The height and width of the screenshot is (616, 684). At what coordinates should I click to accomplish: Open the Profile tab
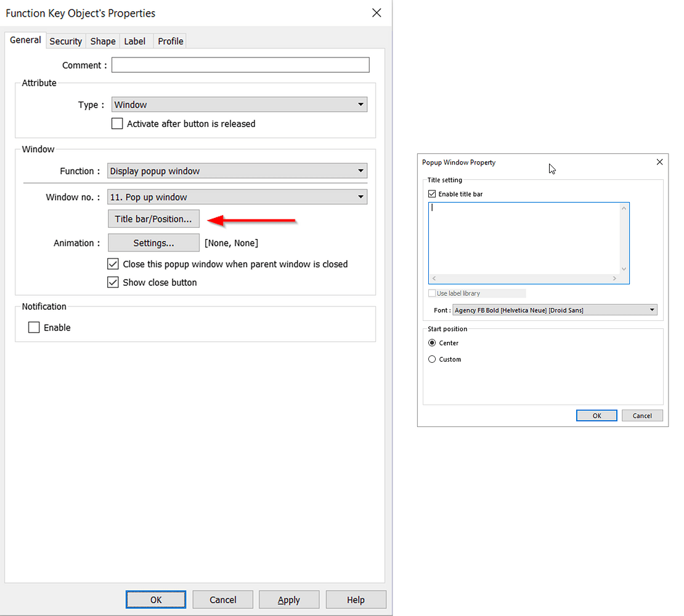(x=169, y=41)
